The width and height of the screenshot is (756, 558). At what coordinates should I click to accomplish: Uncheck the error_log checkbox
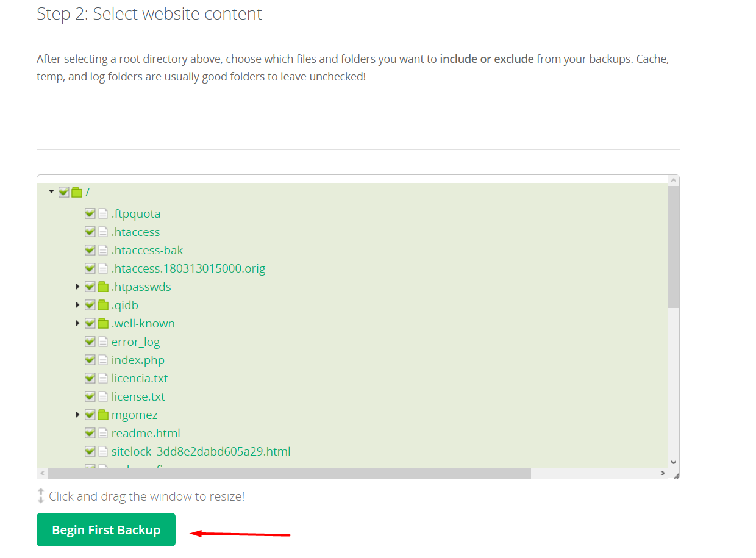[90, 342]
